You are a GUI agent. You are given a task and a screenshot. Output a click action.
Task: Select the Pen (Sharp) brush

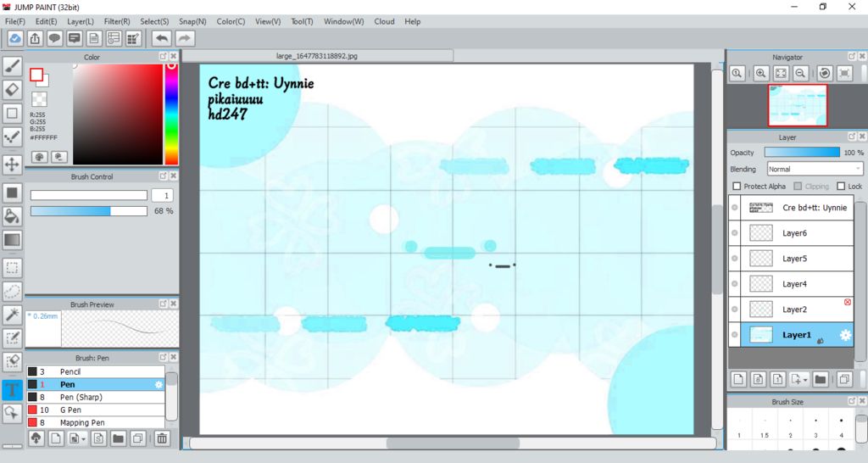pos(96,397)
